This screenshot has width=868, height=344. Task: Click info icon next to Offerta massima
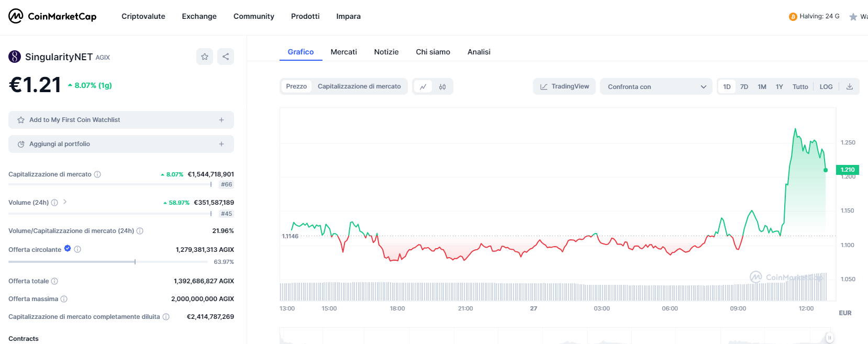64,299
